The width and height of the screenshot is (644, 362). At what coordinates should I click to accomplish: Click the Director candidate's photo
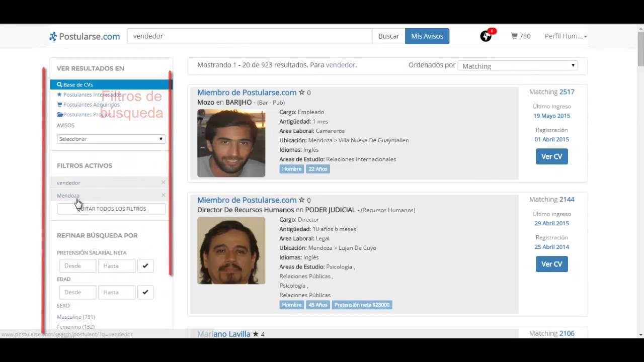tap(231, 250)
